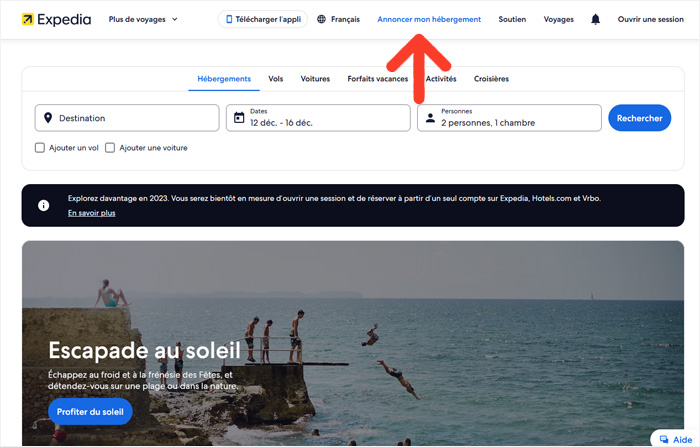Click the chat icon beside Aide
Screen dimensions: 700x447
(x=664, y=439)
